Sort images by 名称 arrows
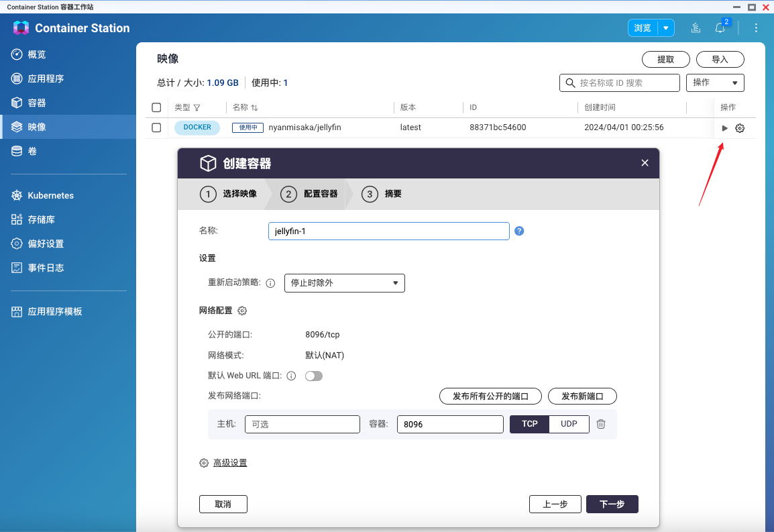Image resolution: width=774 pixels, height=532 pixels. click(254, 108)
